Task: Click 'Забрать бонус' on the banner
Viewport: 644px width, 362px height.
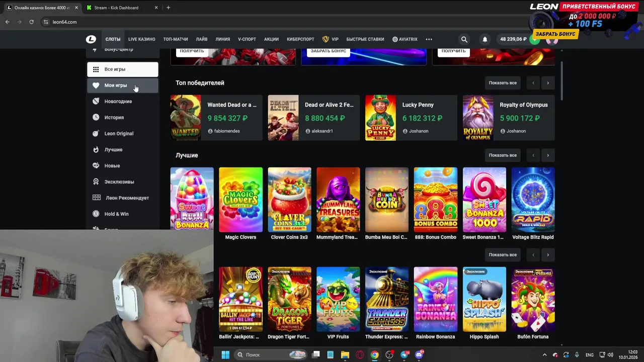Action: coord(329,51)
